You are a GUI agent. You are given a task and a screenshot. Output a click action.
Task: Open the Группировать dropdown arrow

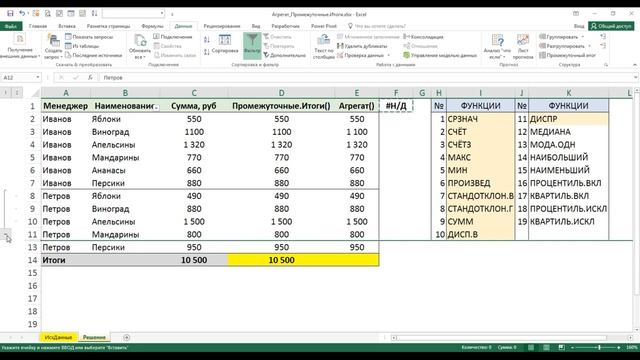[x=582, y=37]
